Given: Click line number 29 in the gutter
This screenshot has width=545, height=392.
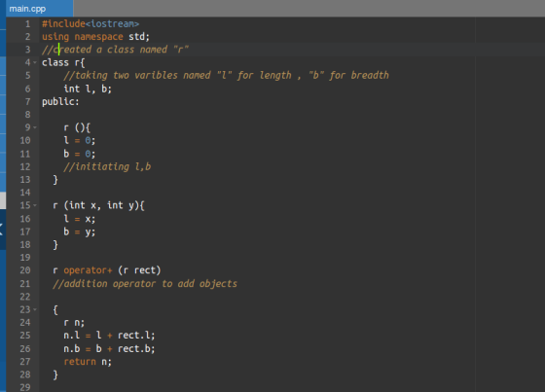Looking at the screenshot, I should pos(25,387).
